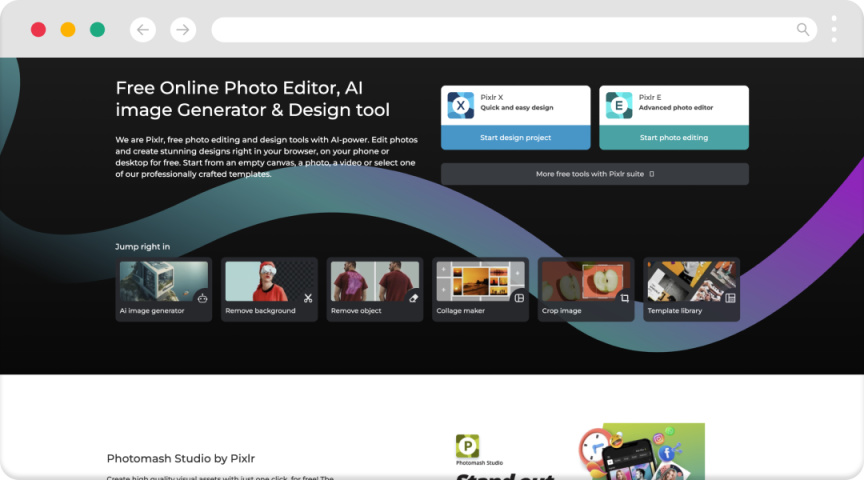
Task: Click the green window maximize dot
Action: (x=98, y=30)
